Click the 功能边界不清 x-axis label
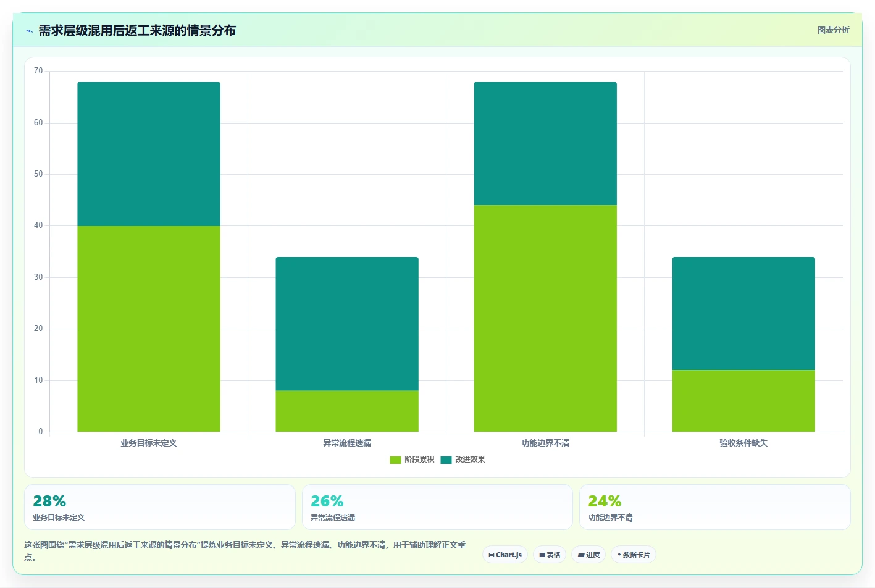This screenshot has width=875, height=588. click(x=545, y=443)
